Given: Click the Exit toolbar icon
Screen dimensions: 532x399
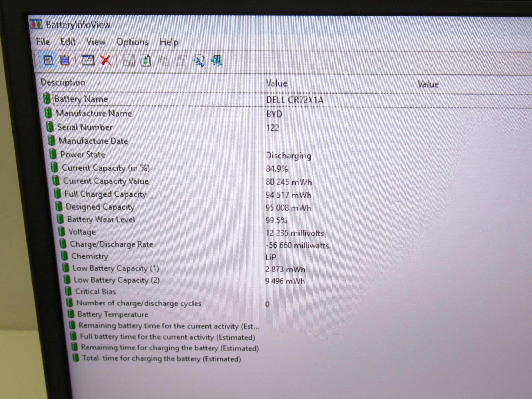Looking at the screenshot, I should click(216, 61).
